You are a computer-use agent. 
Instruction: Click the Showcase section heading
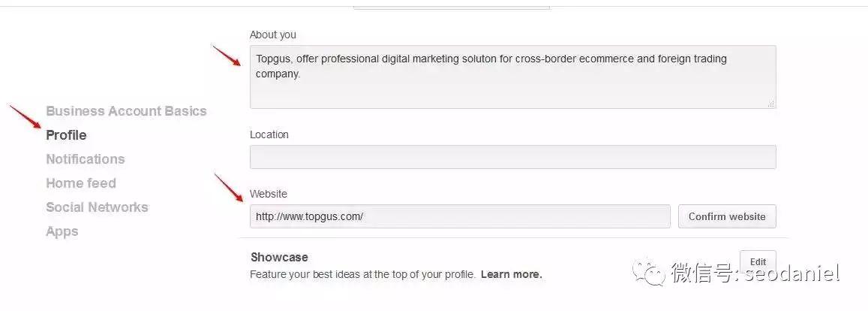click(279, 257)
